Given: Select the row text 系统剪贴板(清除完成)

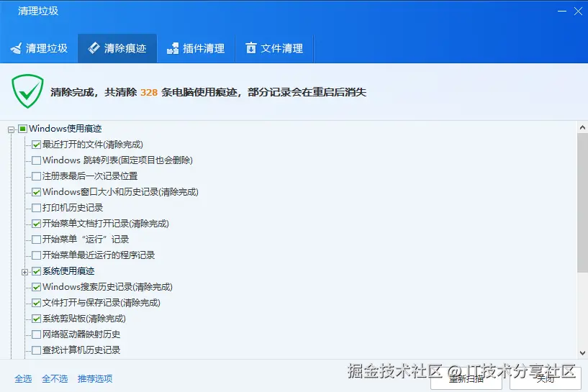Looking at the screenshot, I should [84, 319].
